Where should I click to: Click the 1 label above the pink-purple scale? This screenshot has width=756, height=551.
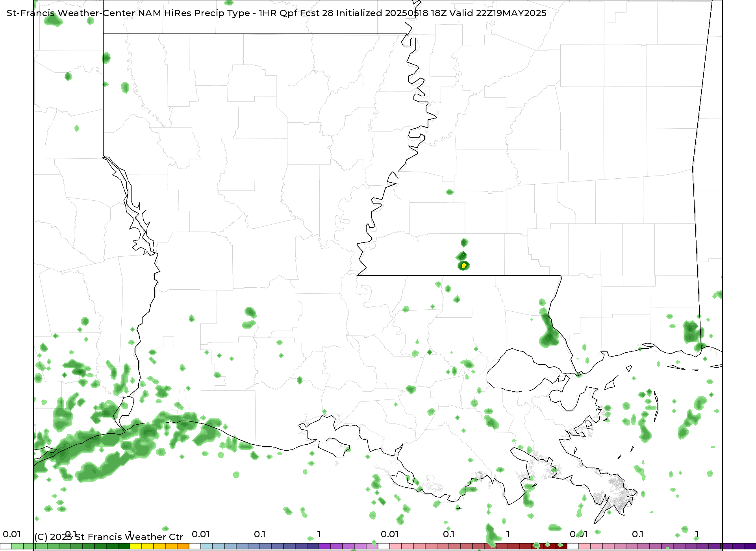pos(697,534)
